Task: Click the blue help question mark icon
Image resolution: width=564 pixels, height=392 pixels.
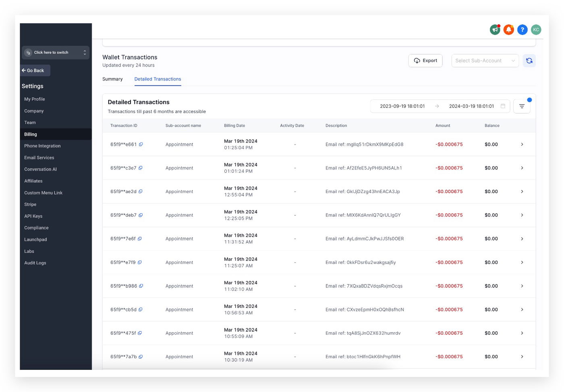Action: click(522, 30)
